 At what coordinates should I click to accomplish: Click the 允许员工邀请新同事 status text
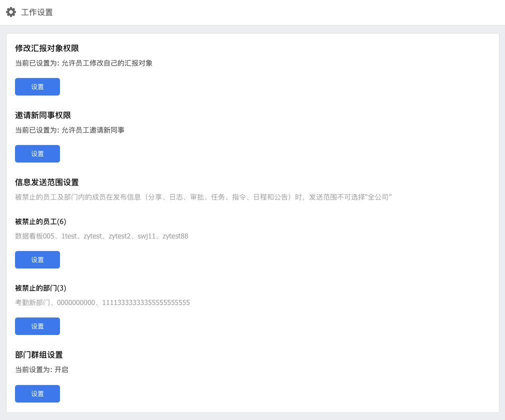(93, 130)
